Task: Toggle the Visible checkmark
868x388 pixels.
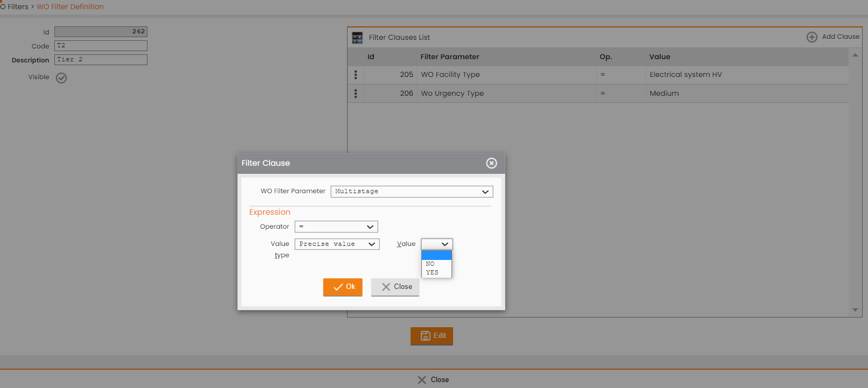Action: pyautogui.click(x=61, y=78)
